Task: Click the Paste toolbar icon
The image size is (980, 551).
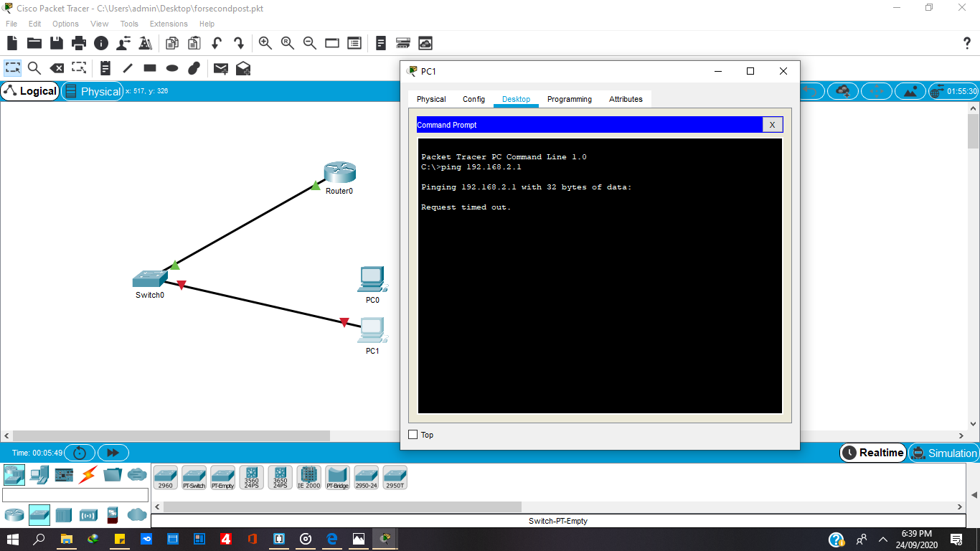Action: 194,43
